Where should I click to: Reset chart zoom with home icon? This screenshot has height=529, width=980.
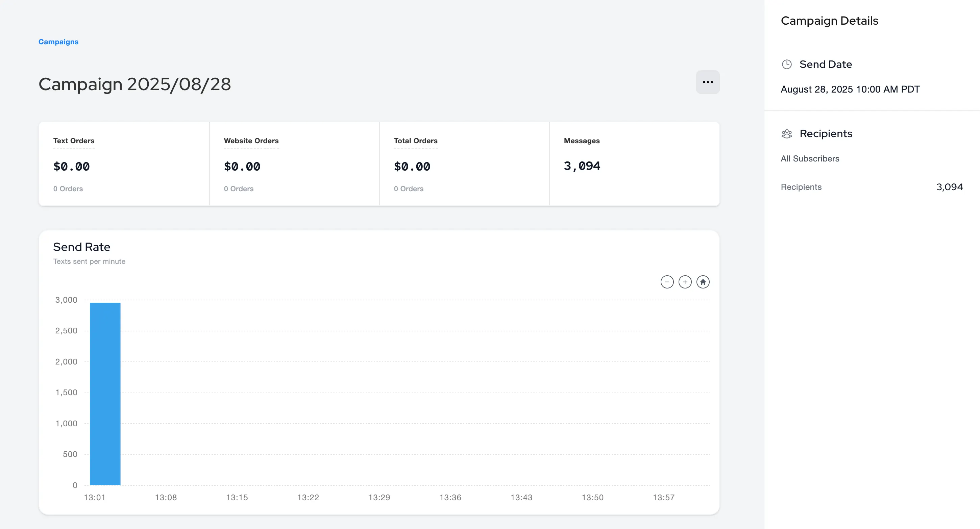pos(703,282)
